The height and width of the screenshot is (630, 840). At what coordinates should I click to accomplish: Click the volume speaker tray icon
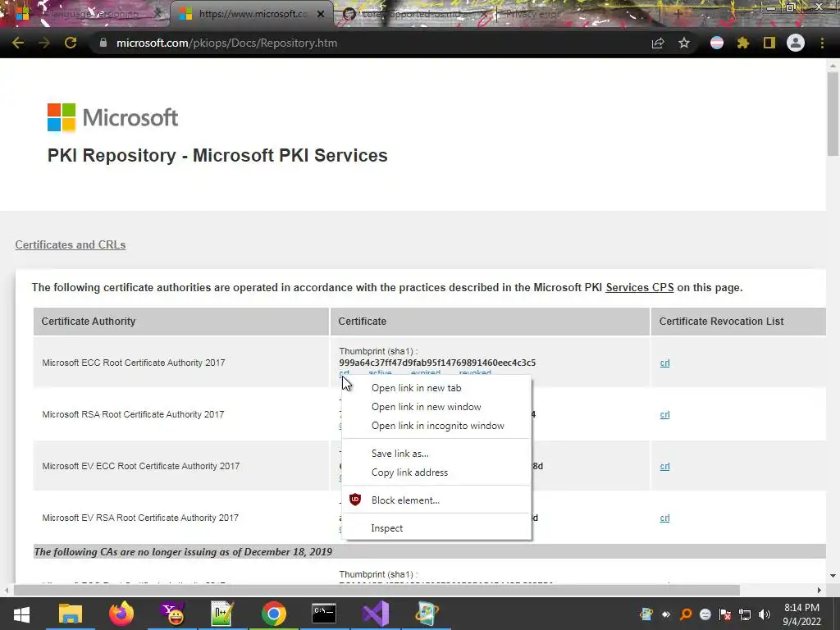(765, 614)
